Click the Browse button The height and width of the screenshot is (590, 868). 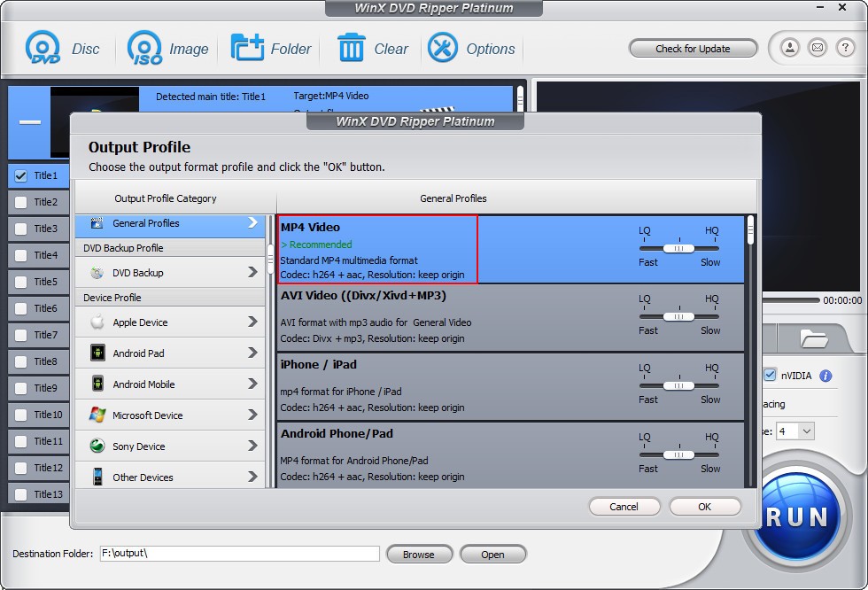(x=419, y=554)
